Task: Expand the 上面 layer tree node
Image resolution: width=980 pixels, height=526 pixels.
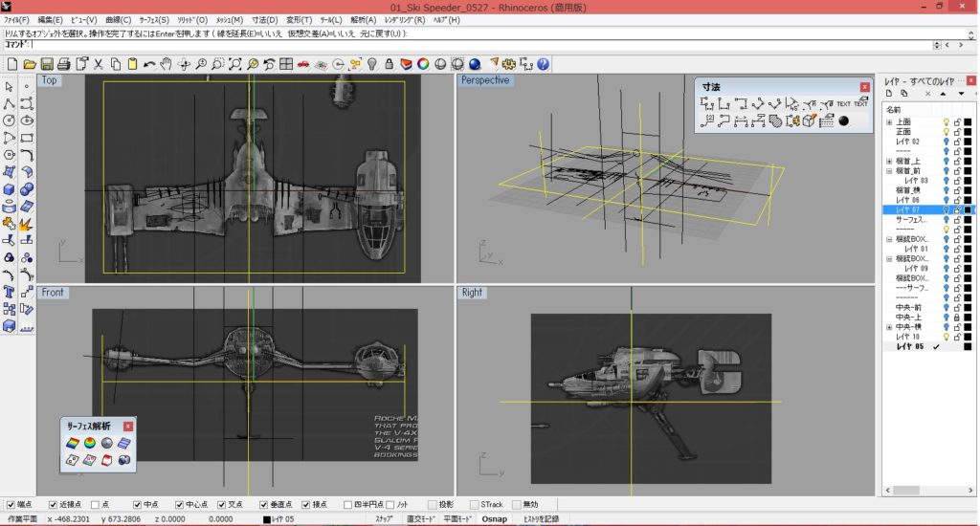Action: point(889,121)
